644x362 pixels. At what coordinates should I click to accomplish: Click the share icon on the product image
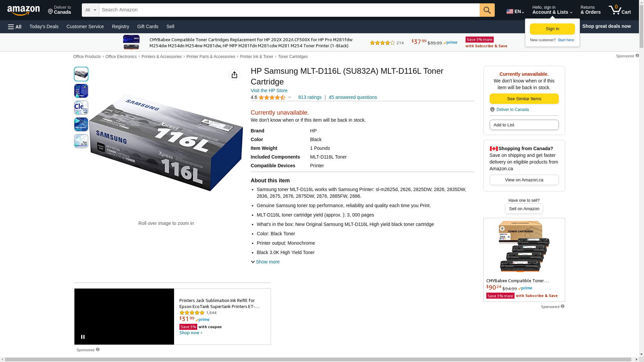[x=234, y=75]
